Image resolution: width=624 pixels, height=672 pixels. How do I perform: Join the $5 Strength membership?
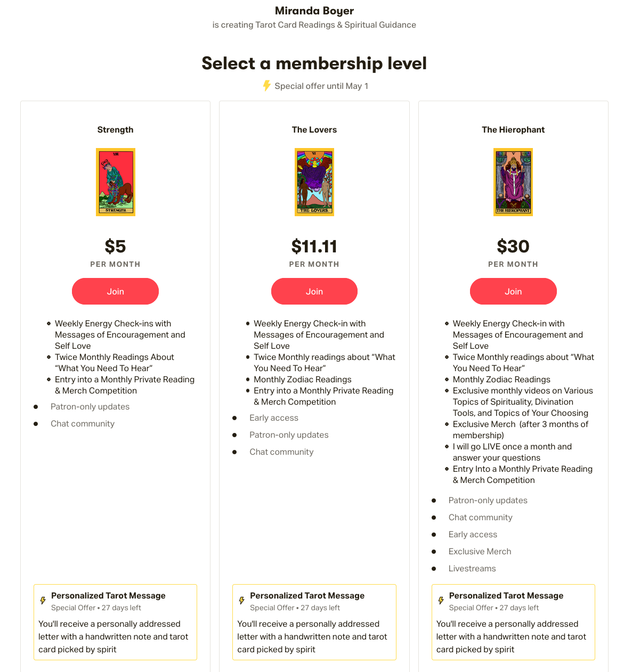(116, 291)
